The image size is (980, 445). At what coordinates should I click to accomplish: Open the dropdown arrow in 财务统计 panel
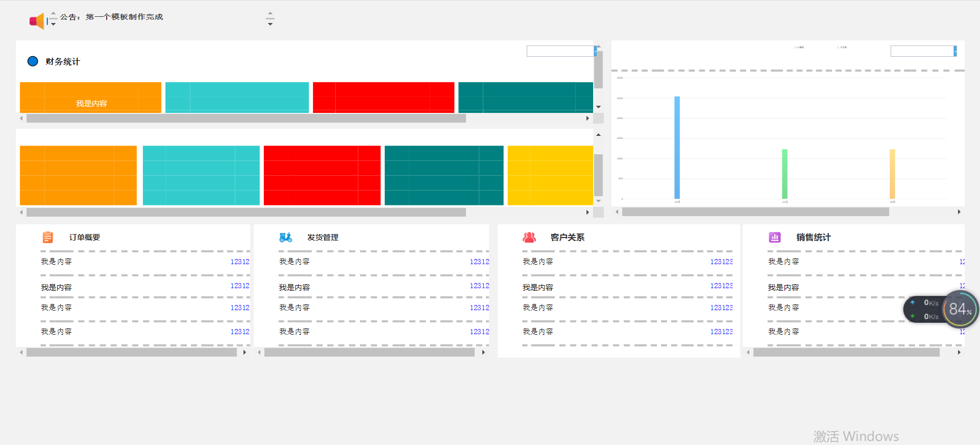pyautogui.click(x=595, y=51)
